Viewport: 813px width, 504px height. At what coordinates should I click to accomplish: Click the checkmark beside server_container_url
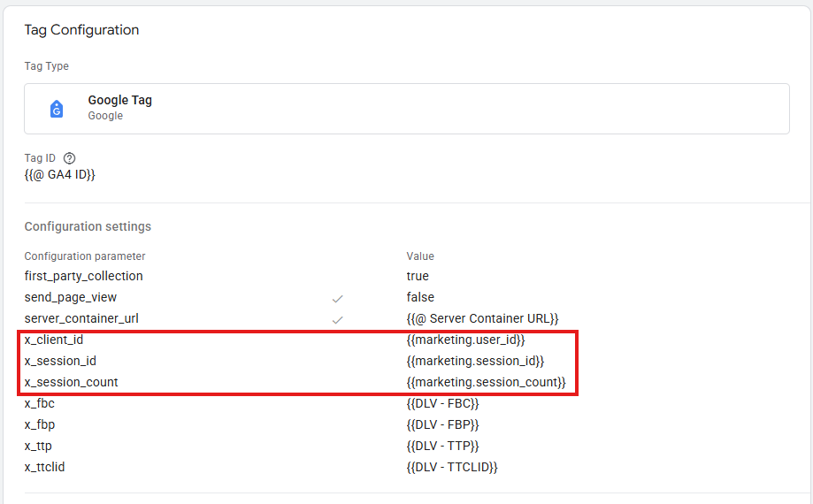[x=337, y=319]
